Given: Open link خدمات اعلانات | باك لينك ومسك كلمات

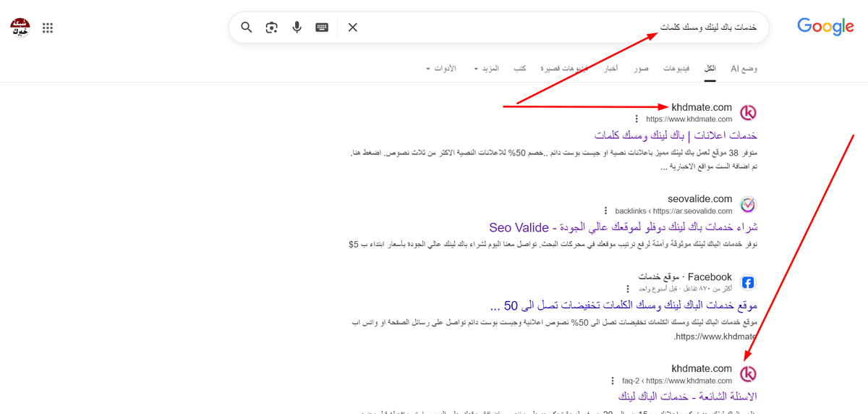Looking at the screenshot, I should (676, 135).
